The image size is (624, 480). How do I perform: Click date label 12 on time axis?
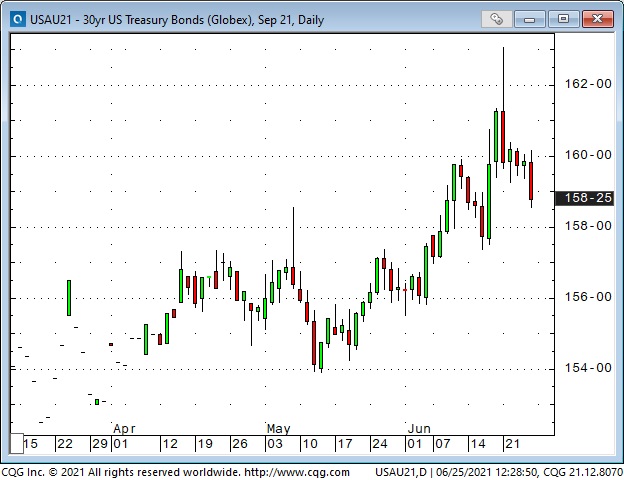point(170,444)
